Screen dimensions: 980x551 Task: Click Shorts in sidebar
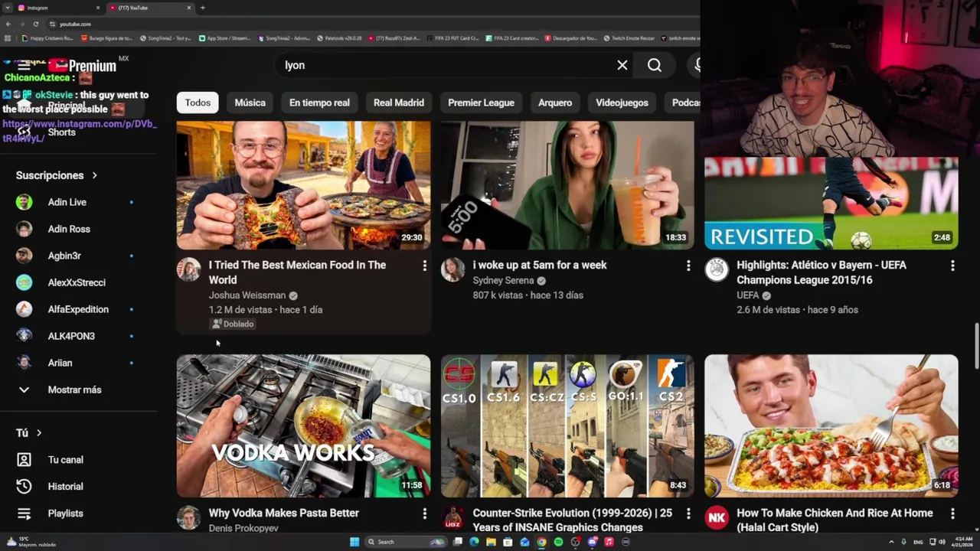point(61,132)
